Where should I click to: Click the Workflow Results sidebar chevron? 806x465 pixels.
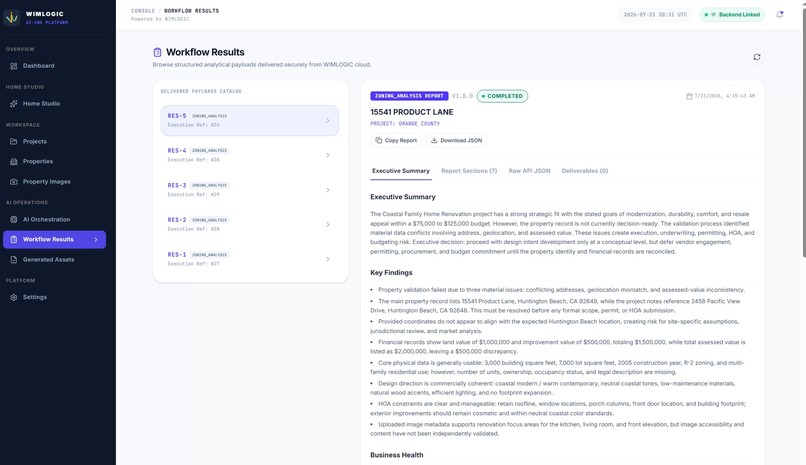[x=96, y=239]
